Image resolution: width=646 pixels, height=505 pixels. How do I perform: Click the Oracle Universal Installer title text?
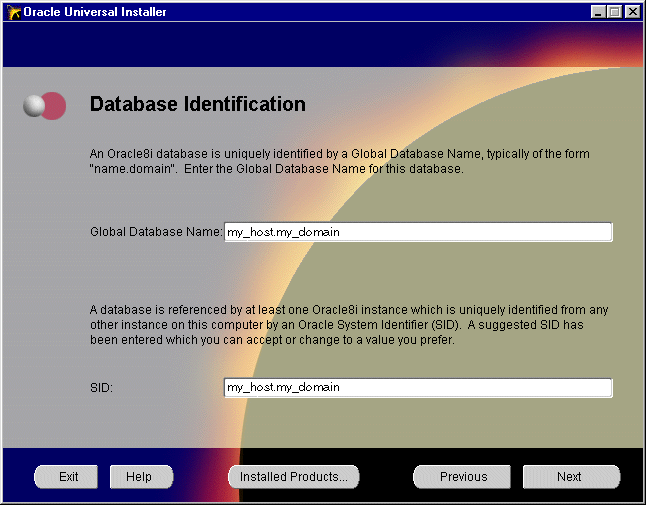pyautogui.click(x=95, y=12)
